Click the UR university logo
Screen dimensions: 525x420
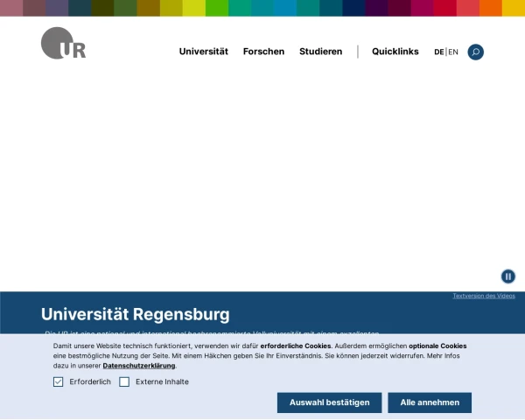click(63, 43)
